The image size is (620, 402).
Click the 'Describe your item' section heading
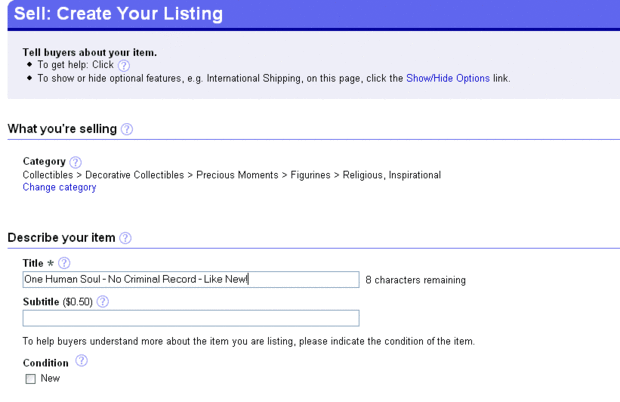point(61,238)
